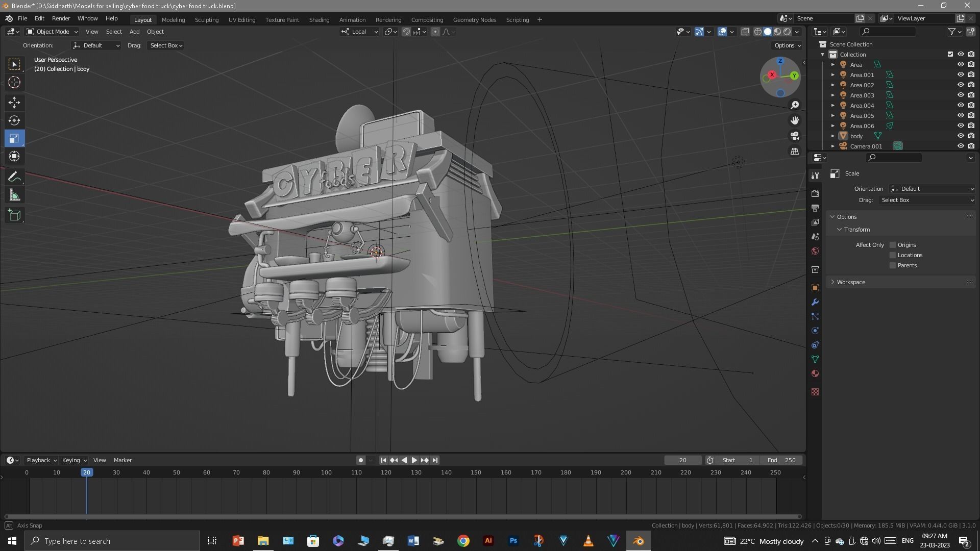This screenshot has height=551, width=980.
Task: Toggle visibility of body object
Action: (960, 136)
